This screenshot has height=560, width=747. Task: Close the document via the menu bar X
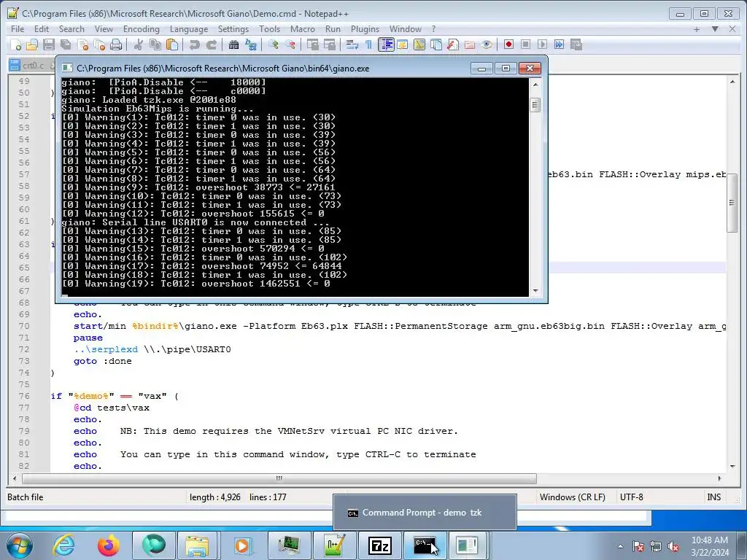coord(732,29)
